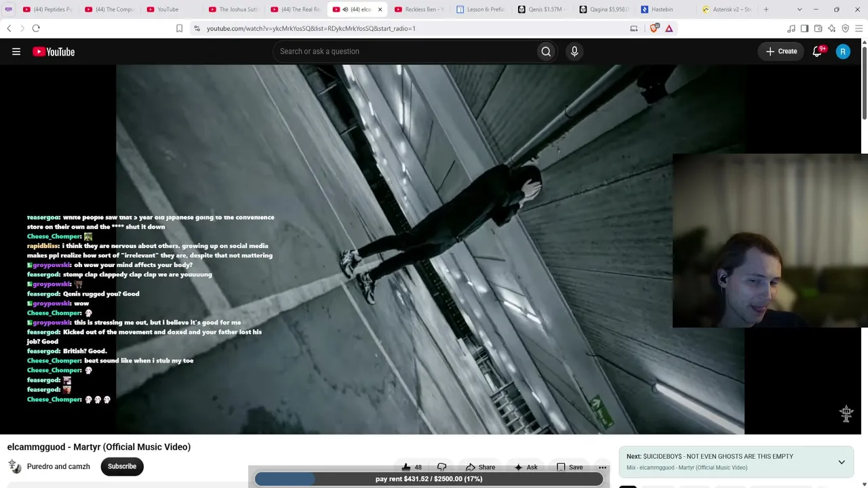The image size is (868, 488).
Task: Click chat line 'Qenis rugged you? Good'
Action: 101,293
